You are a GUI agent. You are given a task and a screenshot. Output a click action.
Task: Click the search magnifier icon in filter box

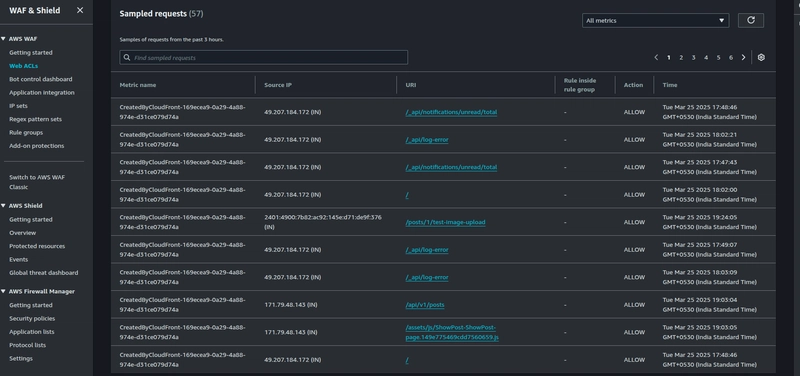point(127,58)
